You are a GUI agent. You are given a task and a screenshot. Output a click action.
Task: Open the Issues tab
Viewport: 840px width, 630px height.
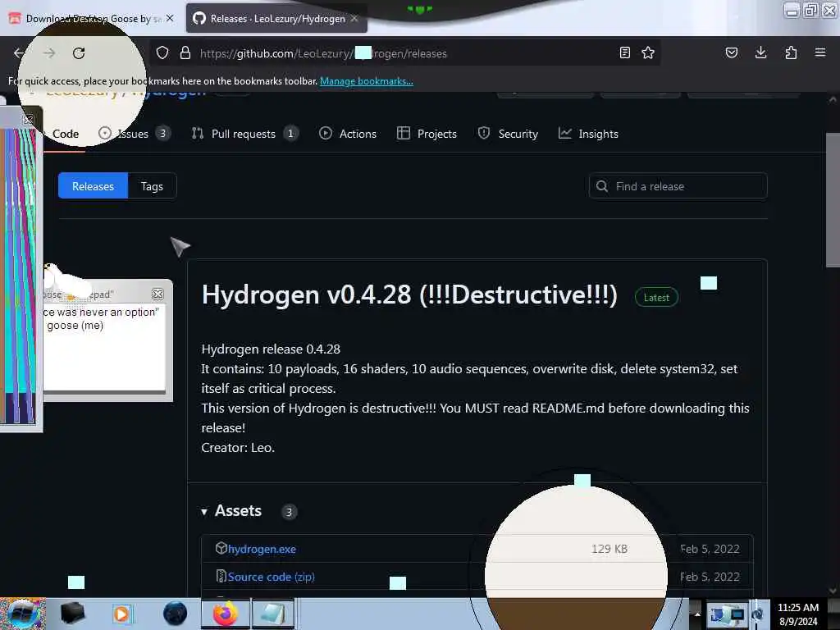132,134
